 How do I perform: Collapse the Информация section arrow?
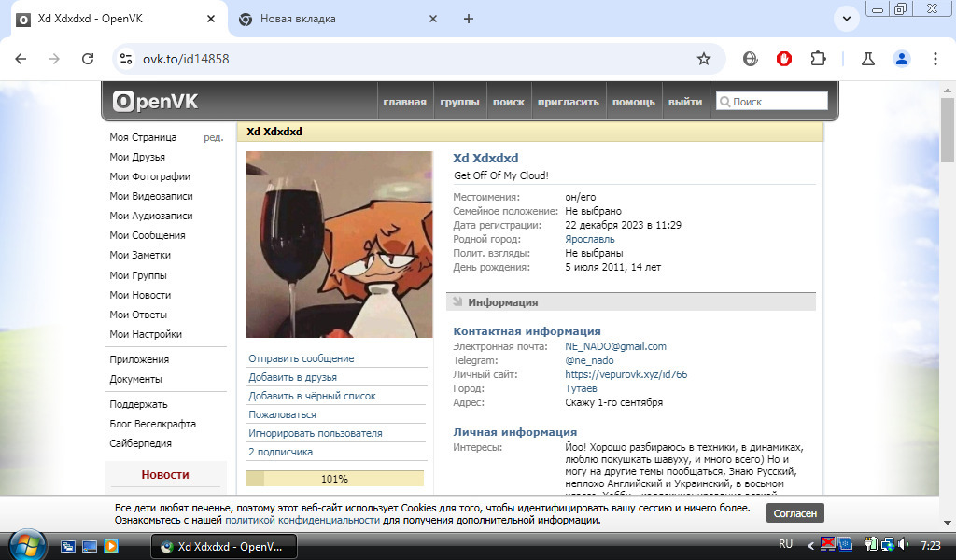(457, 302)
